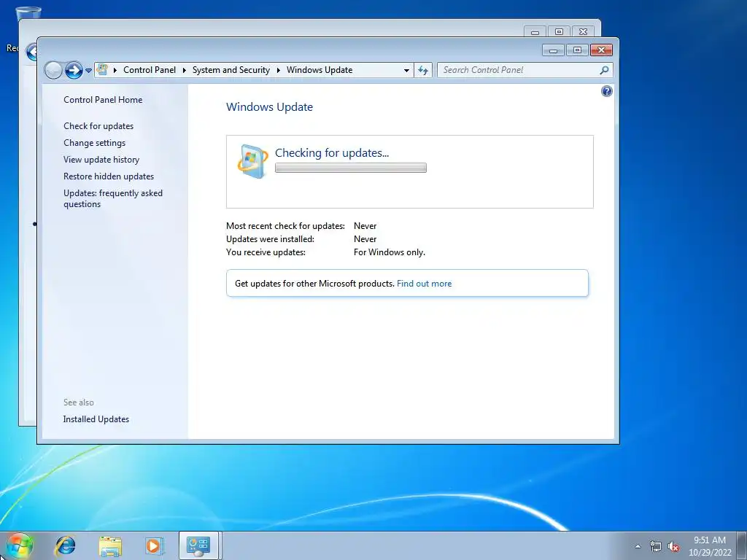Open the address bar history dropdown
This screenshot has height=560, width=747.
[406, 70]
